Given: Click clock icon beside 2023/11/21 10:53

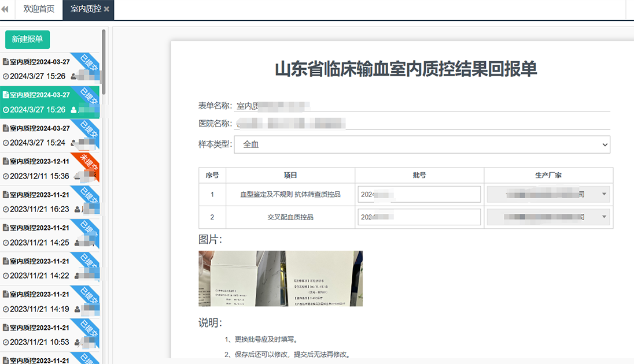Looking at the screenshot, I should [x=6, y=342].
